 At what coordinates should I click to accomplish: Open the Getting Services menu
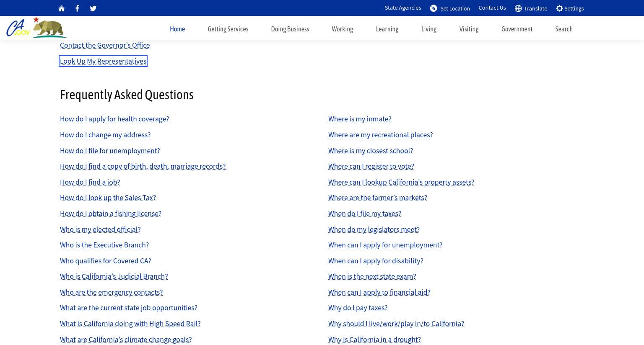228,29
